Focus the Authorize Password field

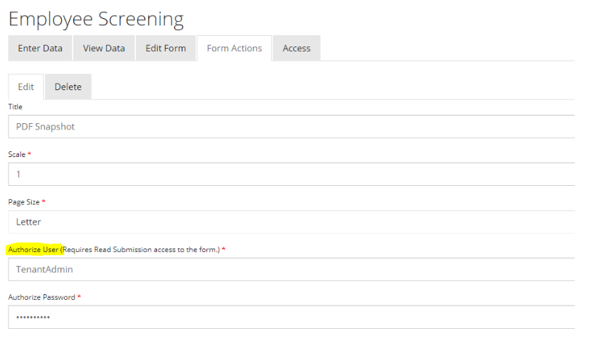tap(292, 317)
